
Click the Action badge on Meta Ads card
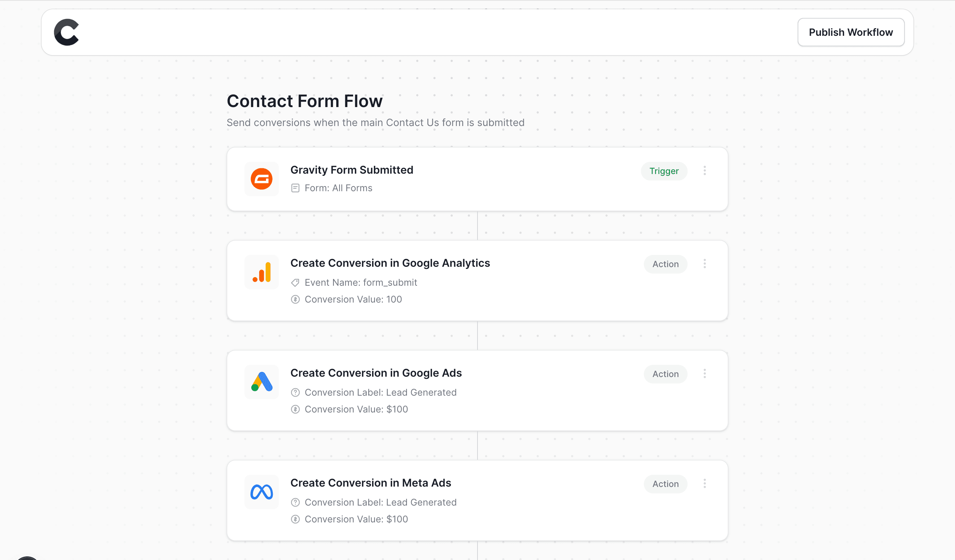pyautogui.click(x=665, y=484)
